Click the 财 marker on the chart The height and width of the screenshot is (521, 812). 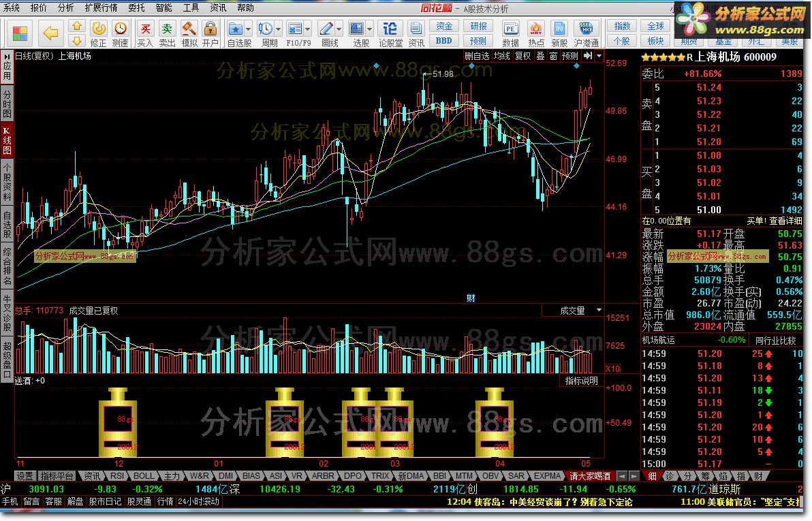click(x=471, y=298)
